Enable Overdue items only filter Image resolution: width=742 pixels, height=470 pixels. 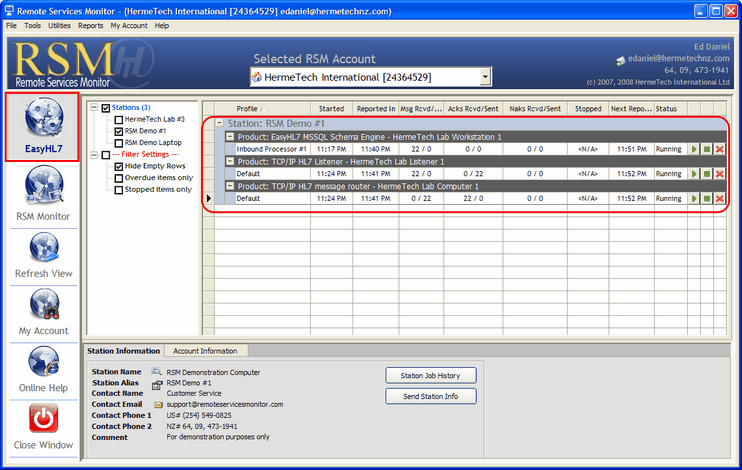(119, 178)
